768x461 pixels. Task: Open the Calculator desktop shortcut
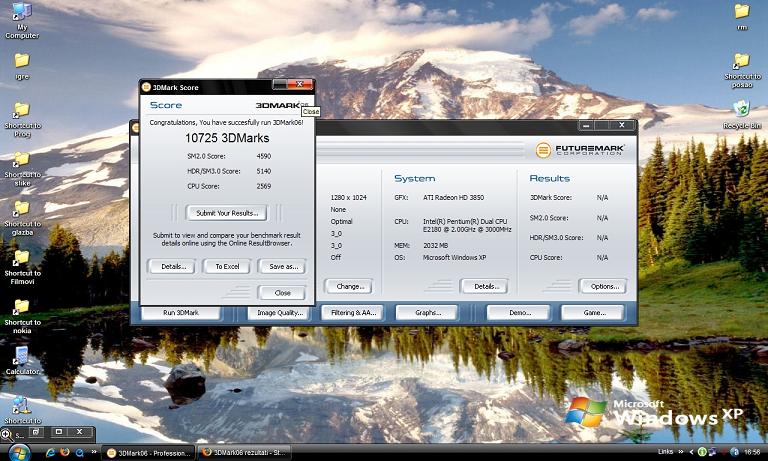(x=21, y=356)
